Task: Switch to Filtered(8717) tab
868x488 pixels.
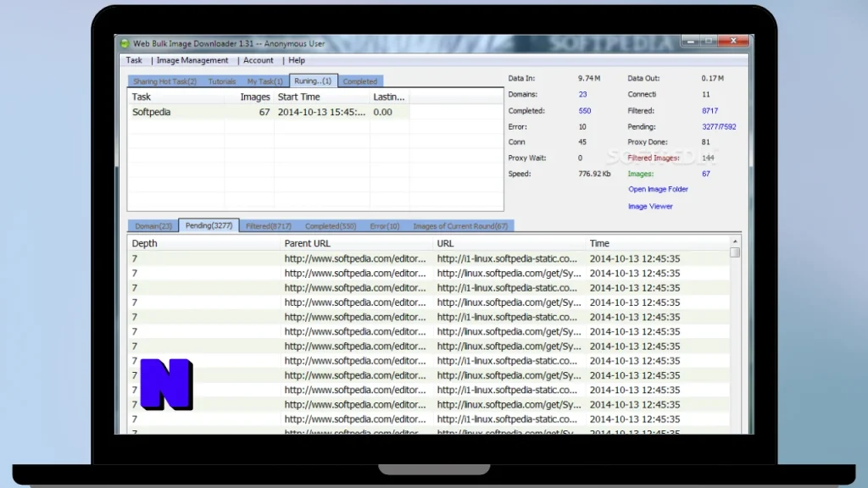Action: (x=269, y=226)
